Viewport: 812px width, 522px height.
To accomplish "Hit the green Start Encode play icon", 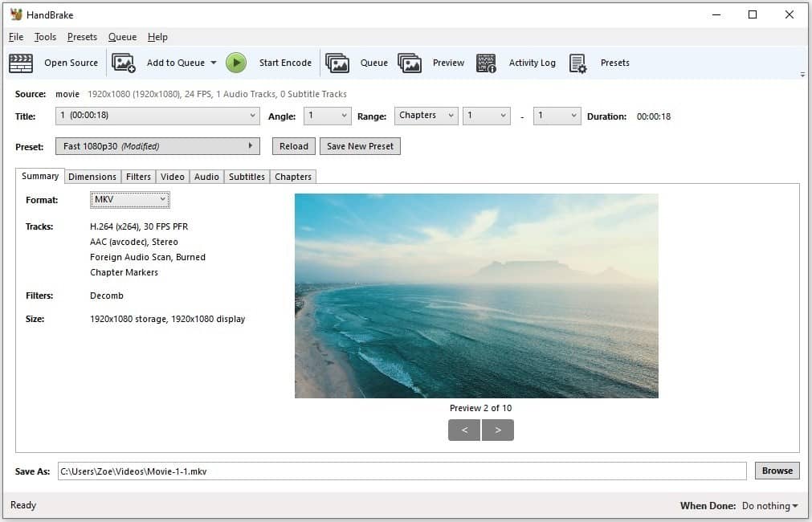I will click(236, 63).
